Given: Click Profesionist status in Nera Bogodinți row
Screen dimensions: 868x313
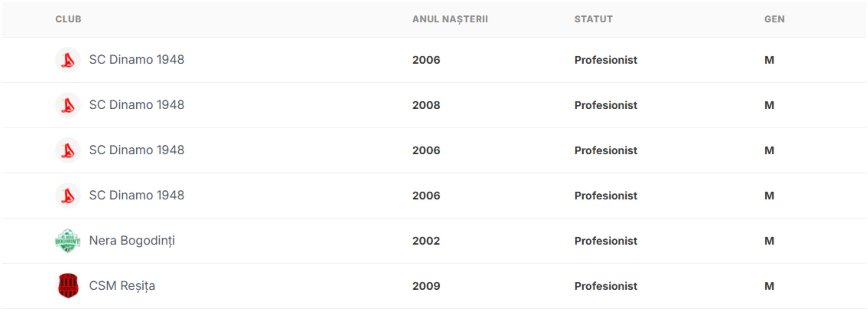Looking at the screenshot, I should pyautogui.click(x=606, y=241).
